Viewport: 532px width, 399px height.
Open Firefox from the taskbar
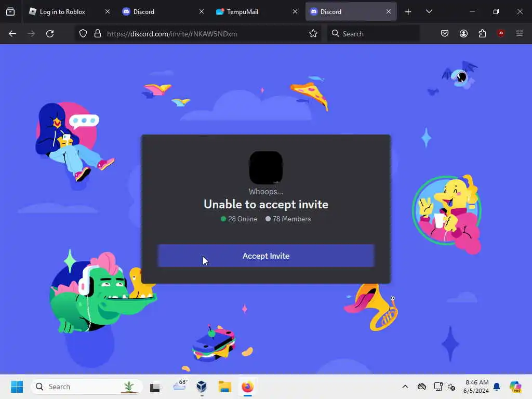point(248,387)
